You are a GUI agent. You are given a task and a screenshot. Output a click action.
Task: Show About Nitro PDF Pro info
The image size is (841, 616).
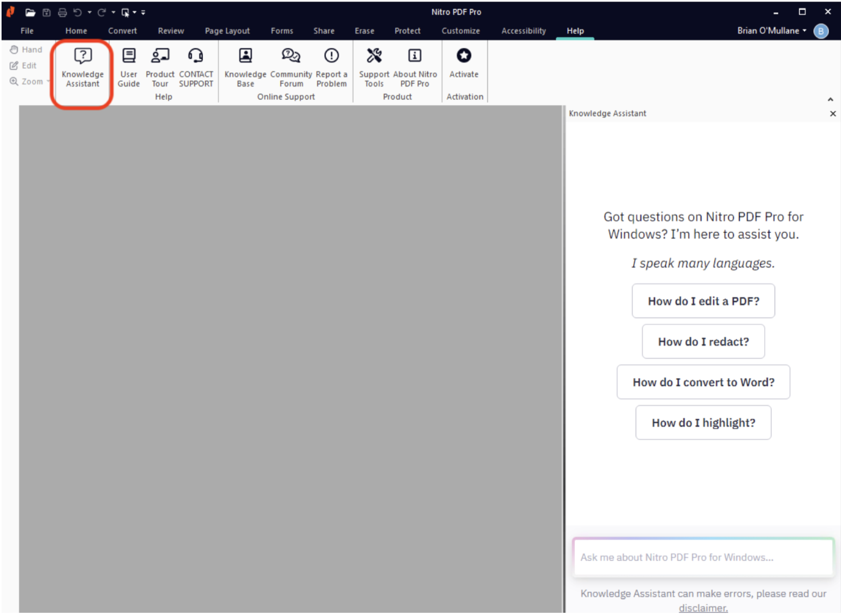(415, 67)
